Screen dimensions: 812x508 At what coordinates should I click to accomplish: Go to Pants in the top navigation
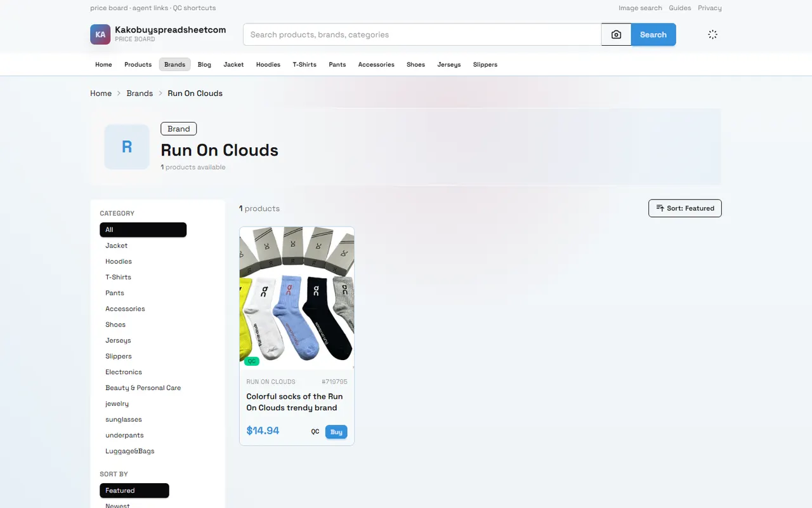click(337, 64)
